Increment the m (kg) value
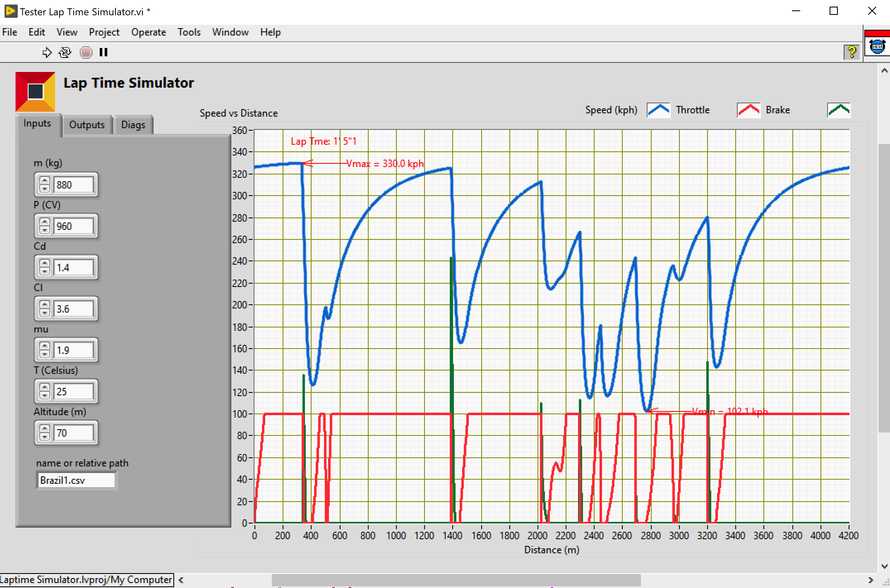Image resolution: width=890 pixels, height=588 pixels. pyautogui.click(x=45, y=181)
